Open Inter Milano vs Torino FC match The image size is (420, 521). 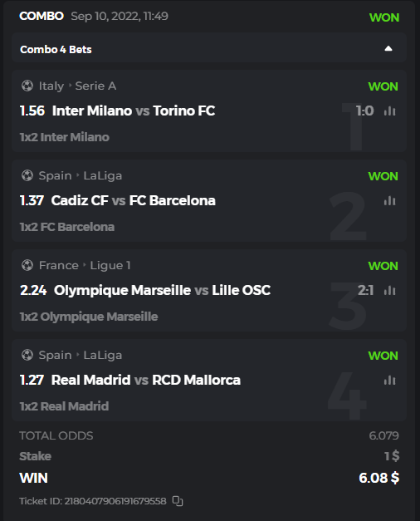click(134, 111)
